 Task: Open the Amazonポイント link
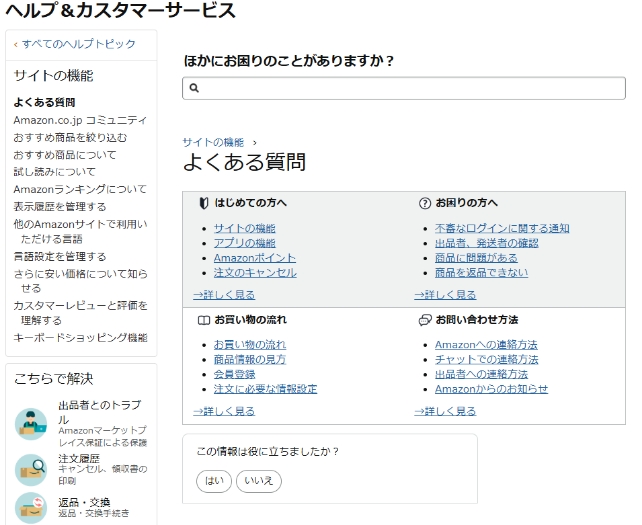[x=255, y=258]
